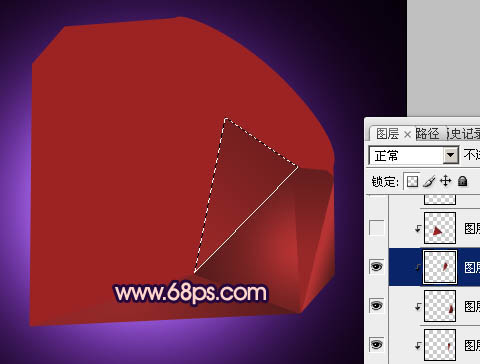Screen dimensions: 480x364
Task: Hide the layer directly below the selected layer
Action: (376, 306)
